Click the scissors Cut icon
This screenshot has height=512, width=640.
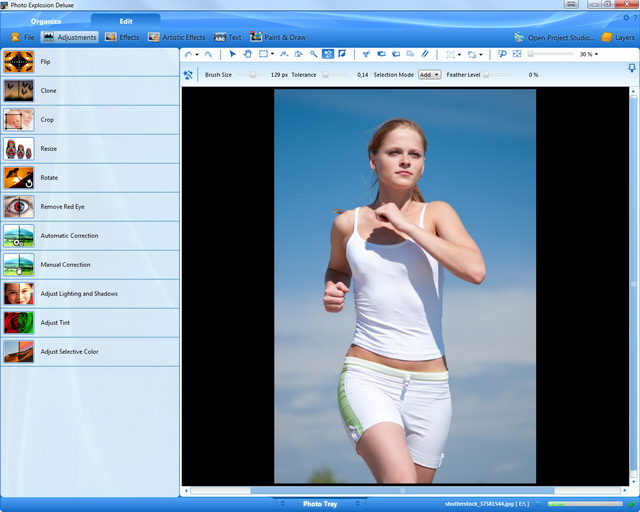[366, 54]
